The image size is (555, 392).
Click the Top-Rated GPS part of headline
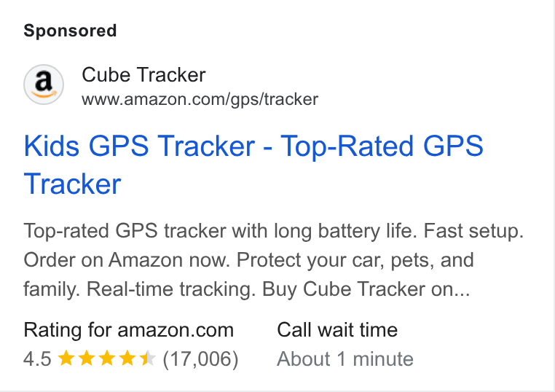382,146
